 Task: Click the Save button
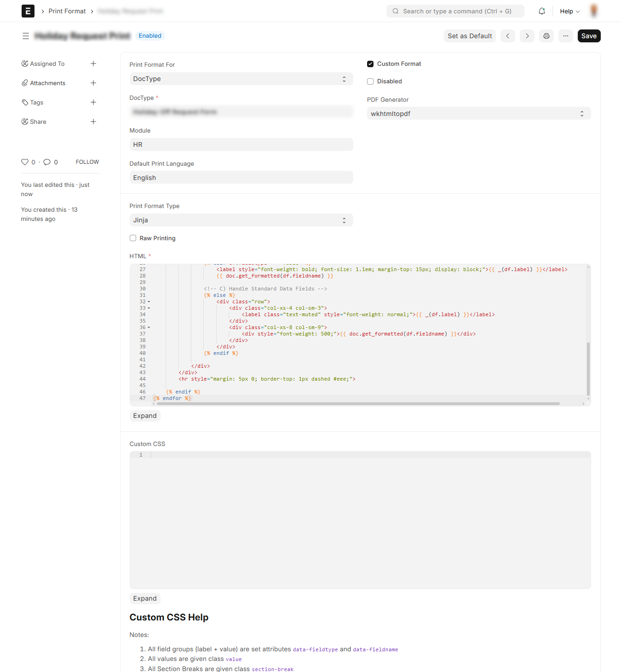click(589, 36)
